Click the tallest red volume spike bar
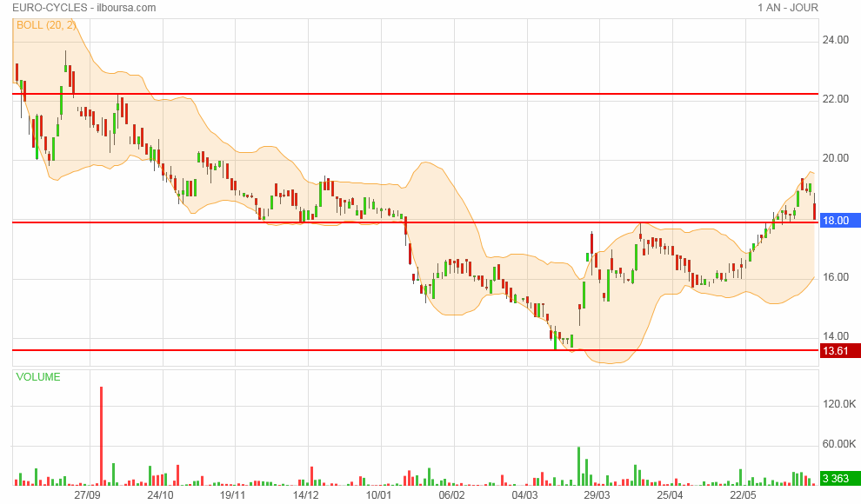 [x=101, y=436]
